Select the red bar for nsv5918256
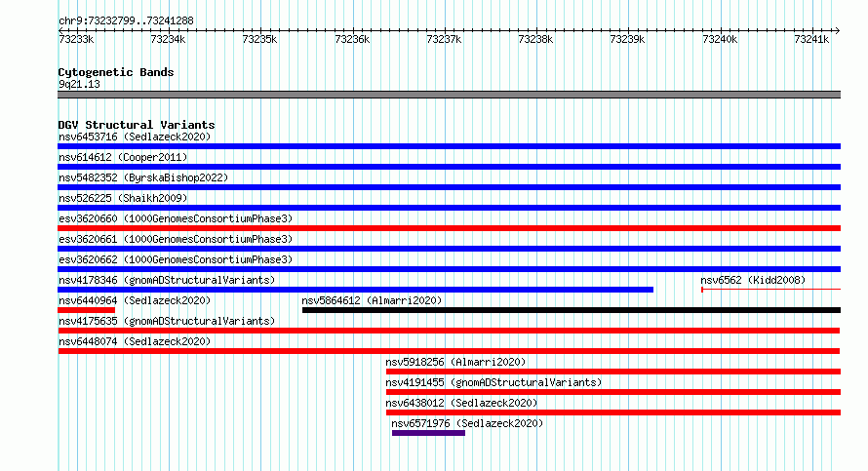 coord(613,372)
